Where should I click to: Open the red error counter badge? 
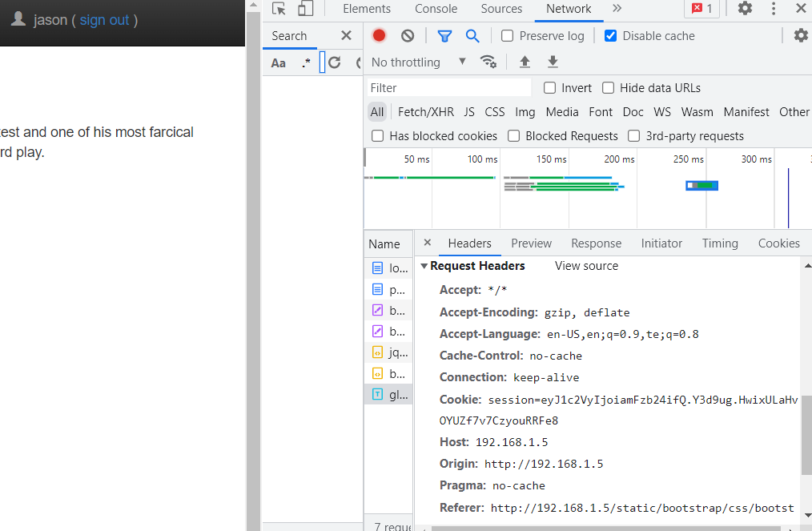[x=702, y=8]
